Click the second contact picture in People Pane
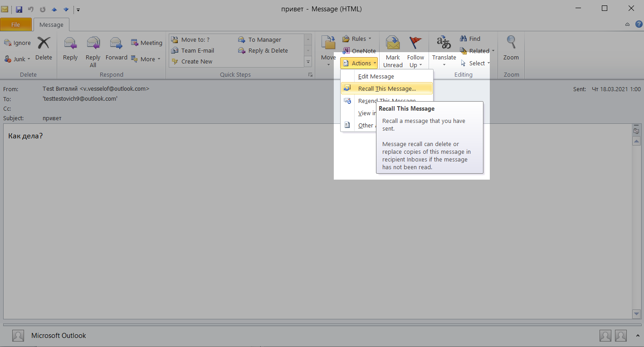 click(x=621, y=336)
